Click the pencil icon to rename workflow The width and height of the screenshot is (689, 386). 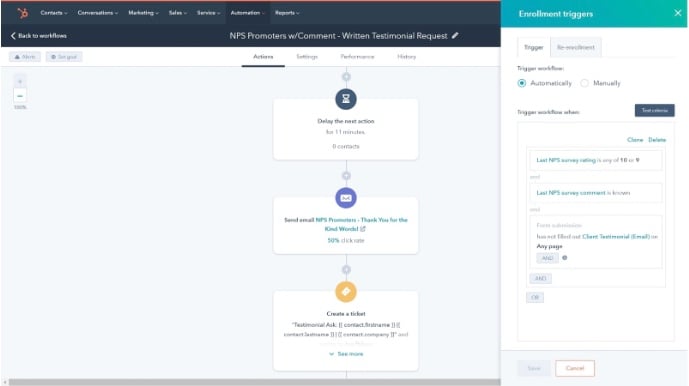coord(455,36)
